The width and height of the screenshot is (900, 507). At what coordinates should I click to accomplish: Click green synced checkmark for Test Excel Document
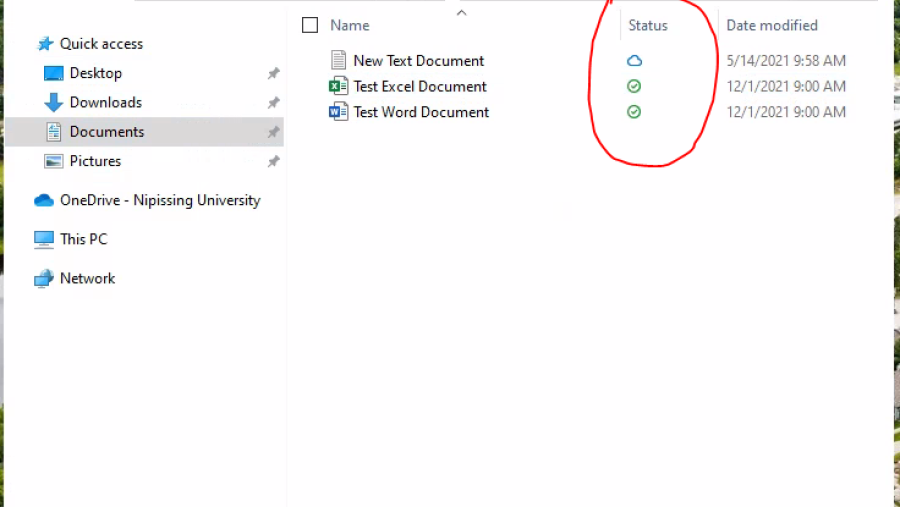tap(634, 87)
